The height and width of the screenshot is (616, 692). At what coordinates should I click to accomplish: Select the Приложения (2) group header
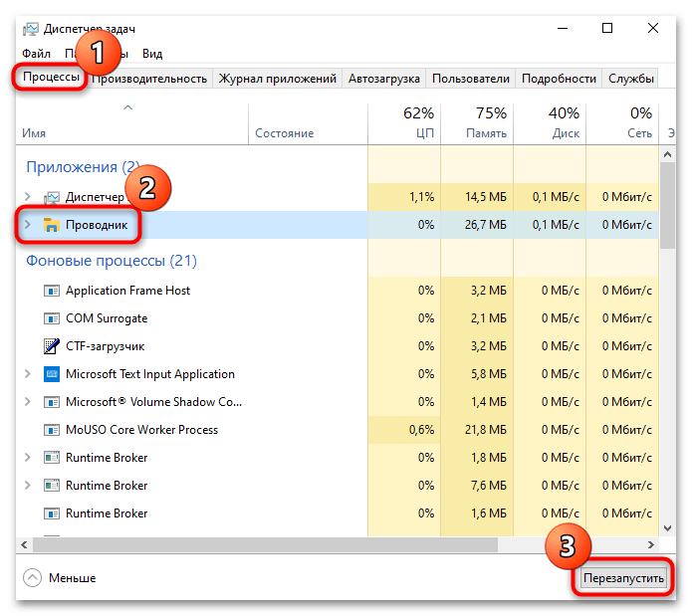pos(84,167)
